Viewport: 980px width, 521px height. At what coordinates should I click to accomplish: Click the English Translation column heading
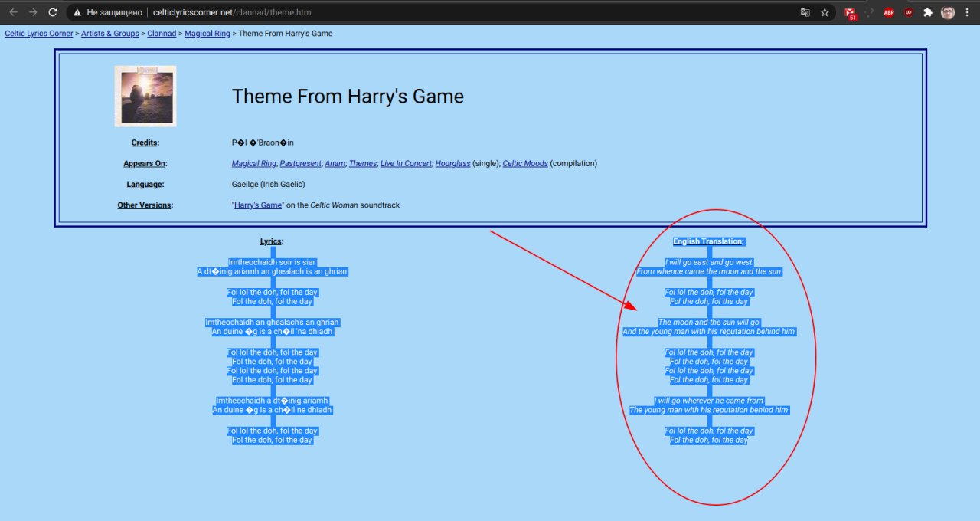tap(709, 241)
